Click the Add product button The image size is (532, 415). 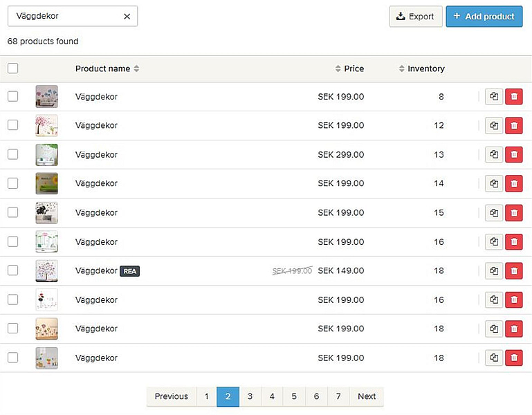click(x=484, y=17)
